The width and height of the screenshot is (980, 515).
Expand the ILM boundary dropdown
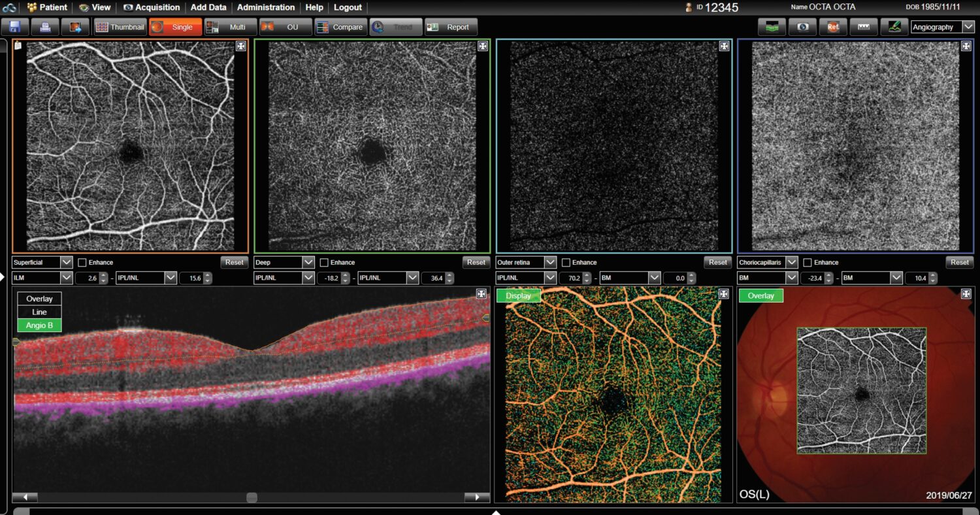tap(66, 278)
